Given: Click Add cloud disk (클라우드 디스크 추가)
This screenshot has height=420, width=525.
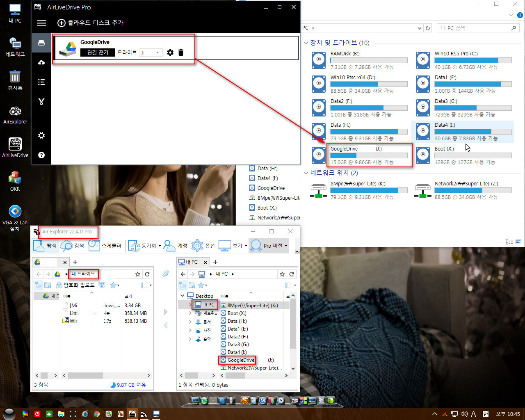Looking at the screenshot, I should tap(90, 23).
